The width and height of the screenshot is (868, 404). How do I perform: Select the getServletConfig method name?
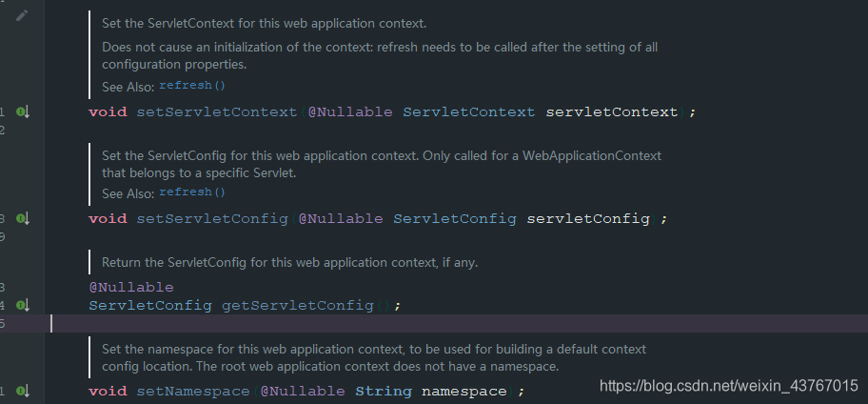pos(298,305)
